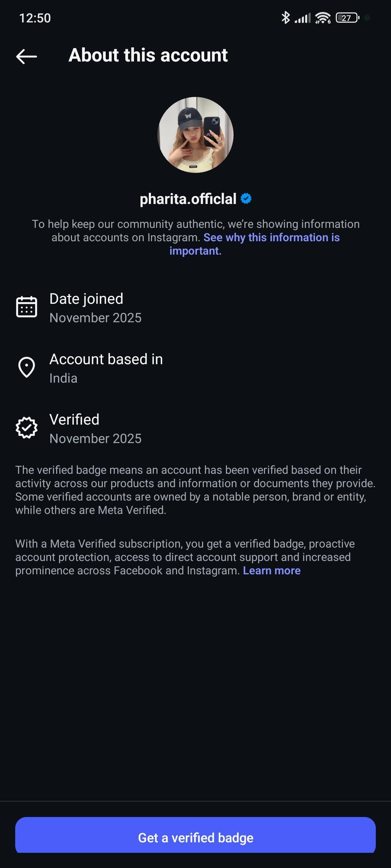
Task: Tap the Bluetooth status icon
Action: 286,17
